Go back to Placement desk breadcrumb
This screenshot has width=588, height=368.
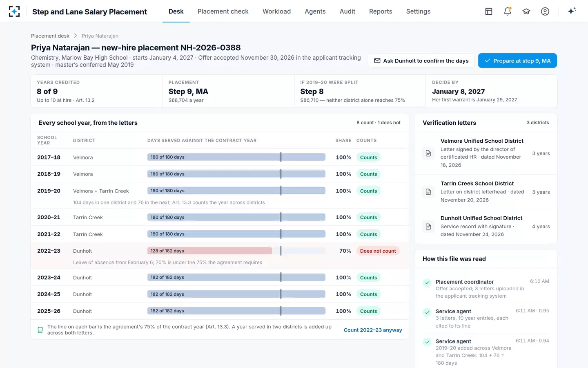[50, 36]
